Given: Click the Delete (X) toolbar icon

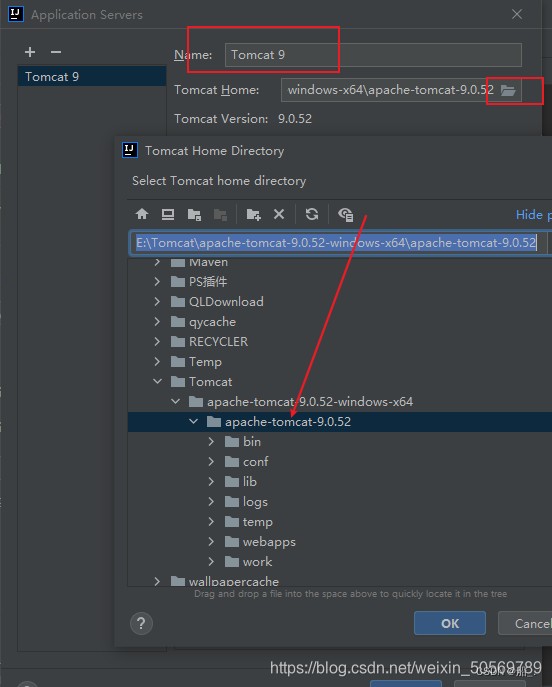Looking at the screenshot, I should point(279,214).
